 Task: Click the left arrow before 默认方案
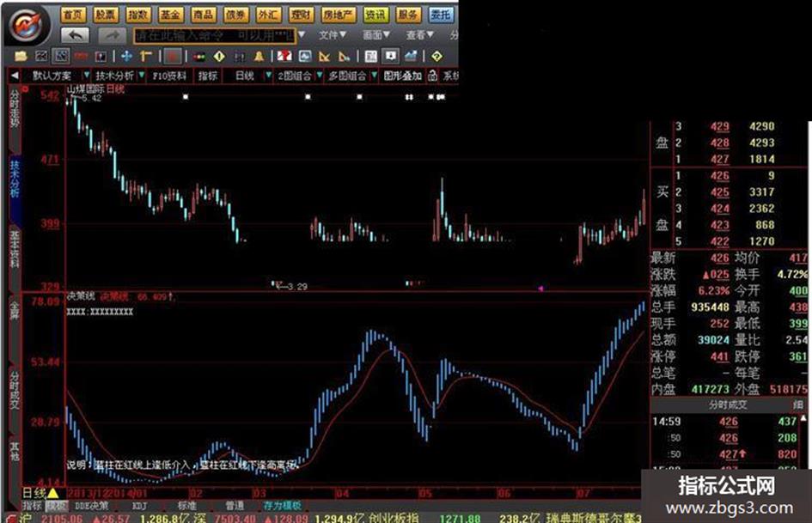15,76
